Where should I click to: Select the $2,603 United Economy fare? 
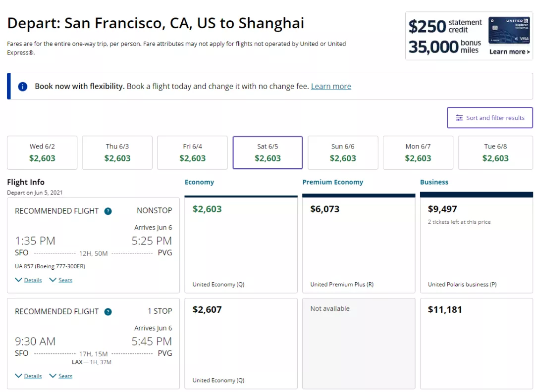241,243
